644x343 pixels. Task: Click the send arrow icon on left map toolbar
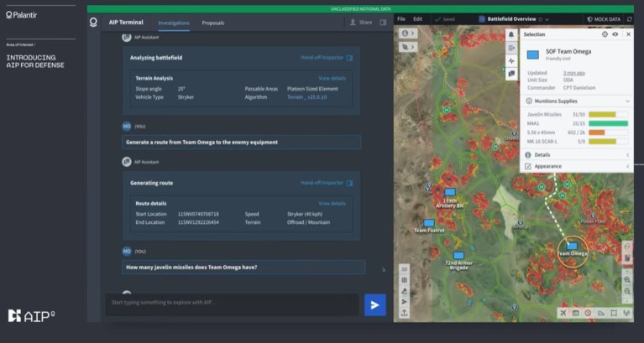[x=404, y=302]
